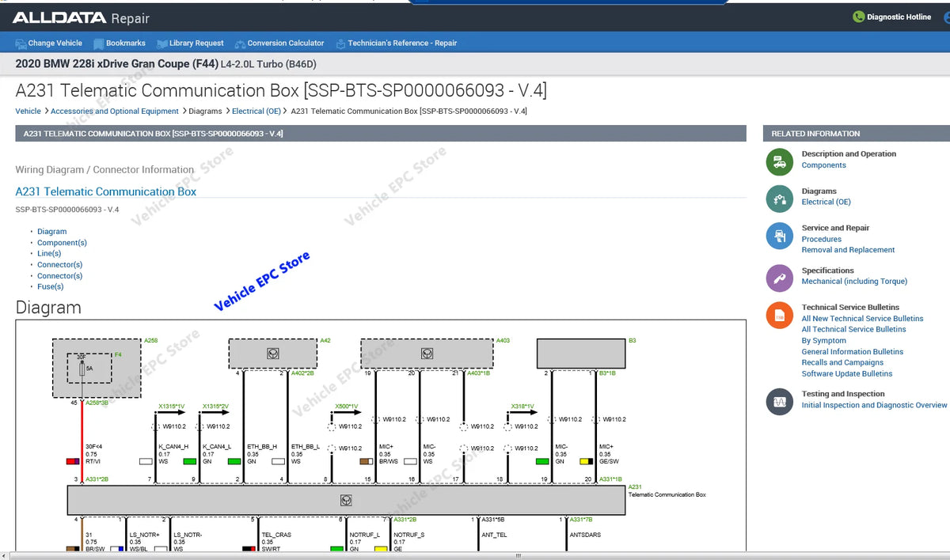The width and height of the screenshot is (950, 560).
Task: Click the X500*1V connector label
Action: click(345, 406)
